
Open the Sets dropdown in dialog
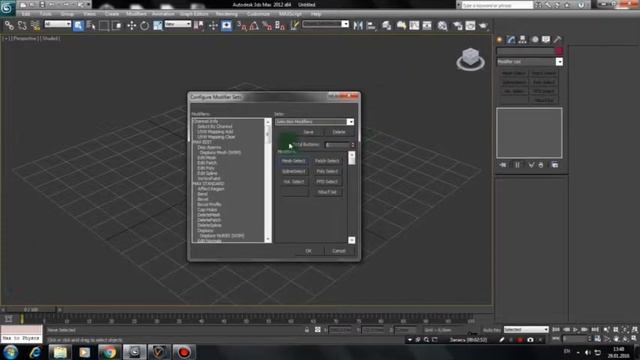[314, 122]
